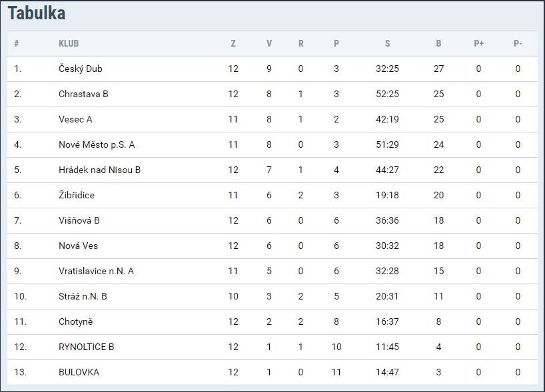Open the Nová Ves club entry
Image resolution: width=545 pixels, height=392 pixels.
[x=78, y=246]
